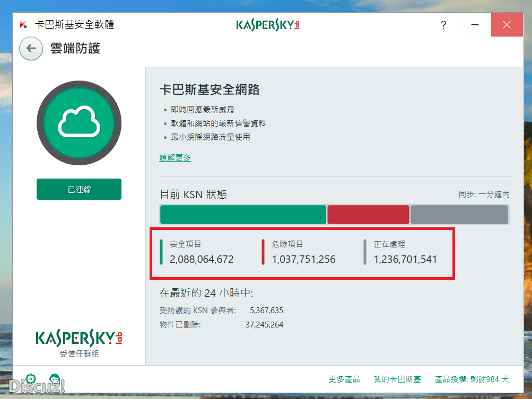Click the 即時回應最新威脅 bullet
The image size is (532, 399).
click(203, 110)
